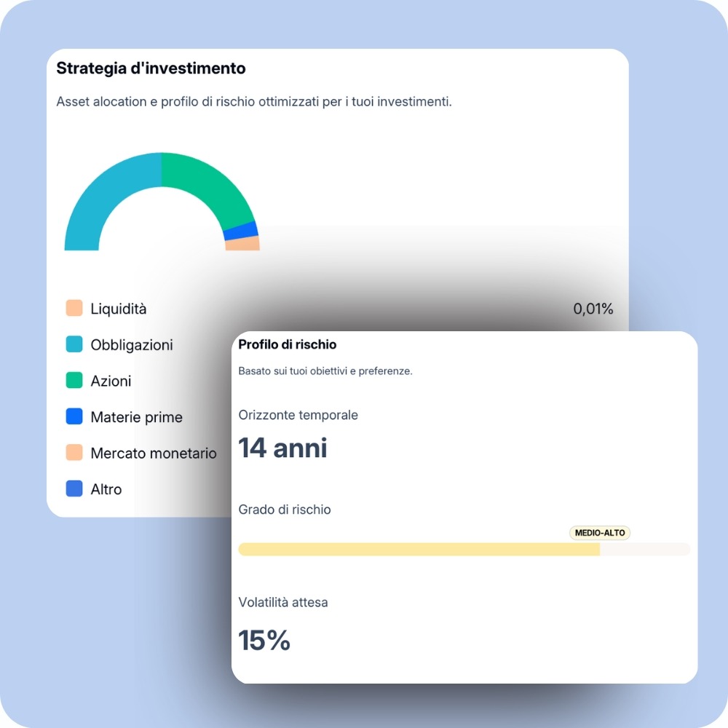The height and width of the screenshot is (728, 728).
Task: Click the small blue donut chart segment
Action: tap(241, 231)
